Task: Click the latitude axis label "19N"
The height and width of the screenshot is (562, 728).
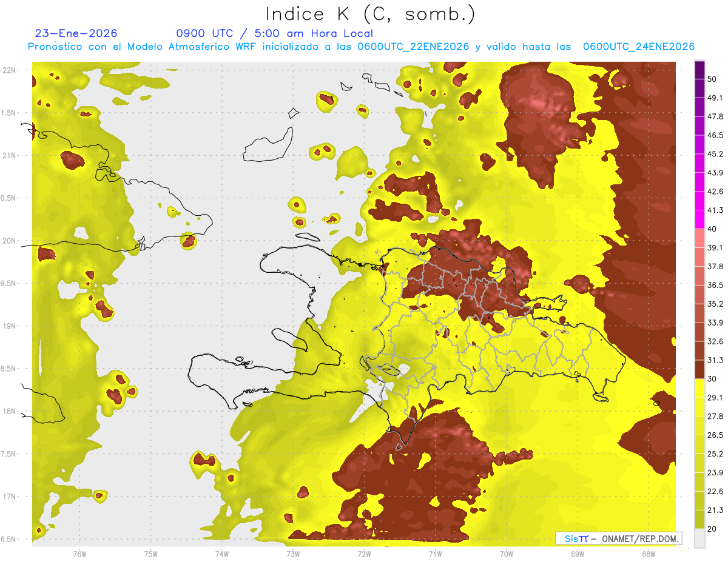Action: [10, 326]
